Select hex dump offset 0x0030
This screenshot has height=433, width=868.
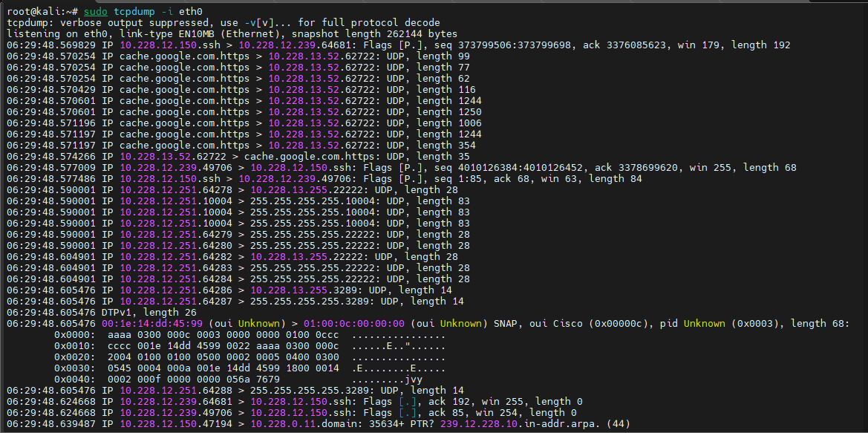[75, 369]
